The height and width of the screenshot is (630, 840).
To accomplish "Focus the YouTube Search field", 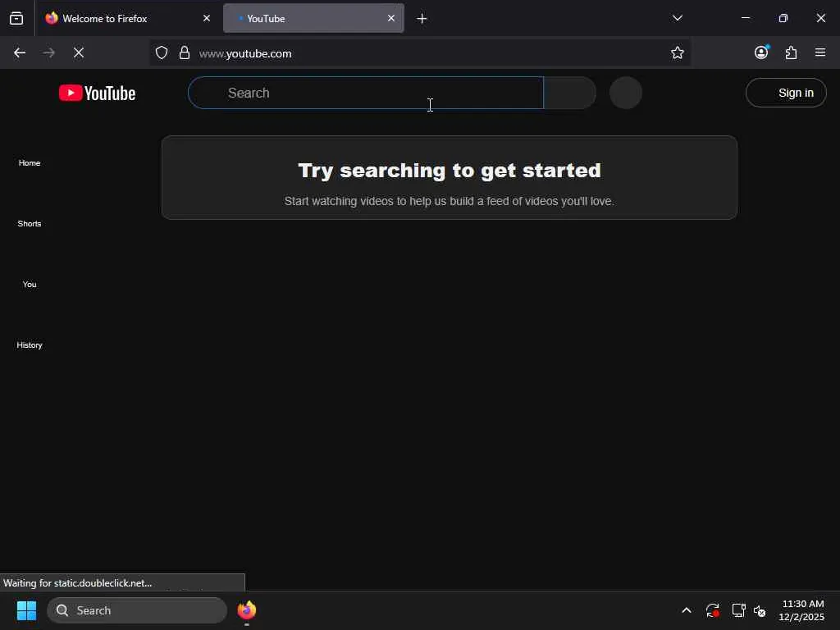I will coord(366,93).
